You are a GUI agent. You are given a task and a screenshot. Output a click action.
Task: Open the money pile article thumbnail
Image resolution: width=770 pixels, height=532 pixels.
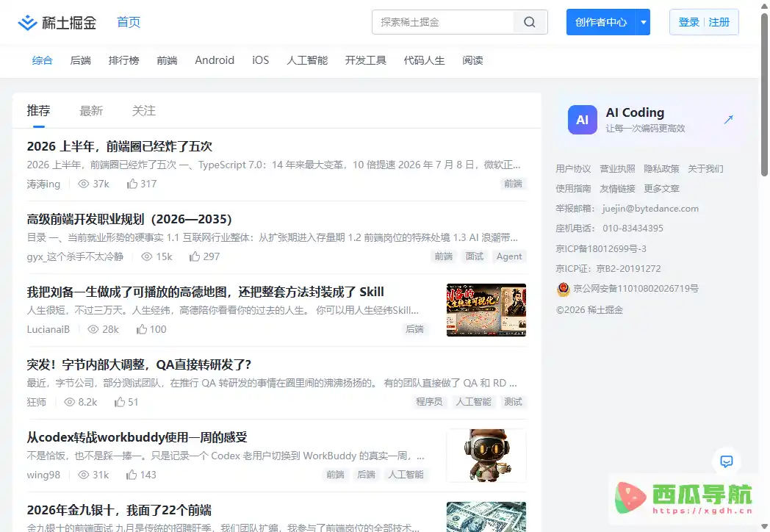point(486,517)
